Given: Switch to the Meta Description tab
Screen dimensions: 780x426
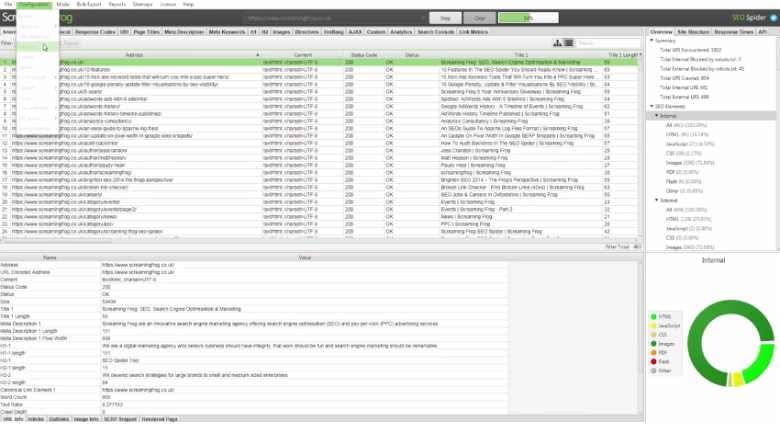Looking at the screenshot, I should [184, 32].
